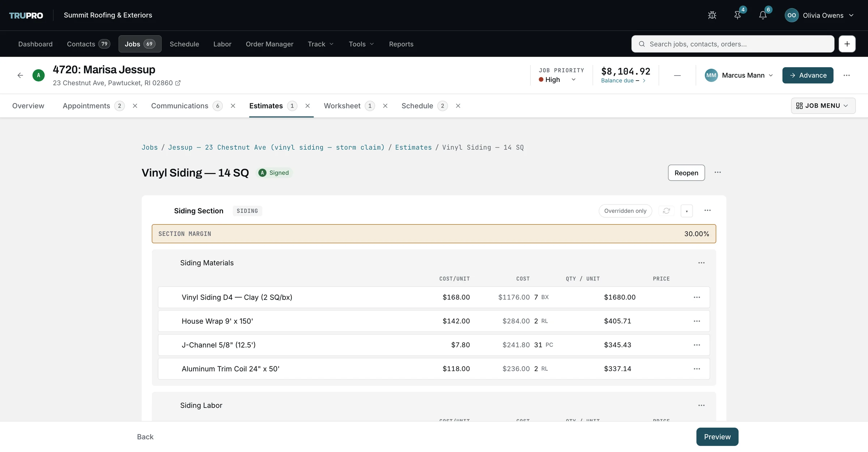Open job header more options ellipsis

(846, 75)
